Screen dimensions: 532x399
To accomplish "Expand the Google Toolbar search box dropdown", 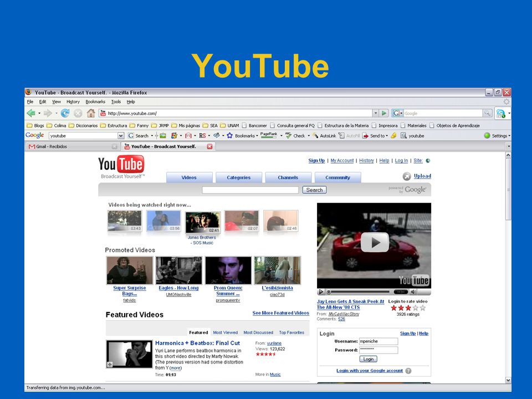I will click(120, 136).
